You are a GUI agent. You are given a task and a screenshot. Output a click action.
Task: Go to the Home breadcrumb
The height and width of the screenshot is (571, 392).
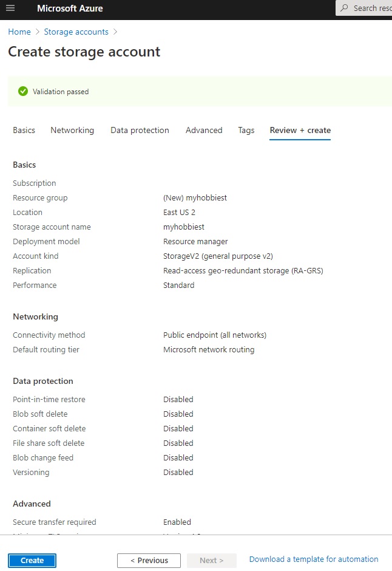pyautogui.click(x=19, y=32)
